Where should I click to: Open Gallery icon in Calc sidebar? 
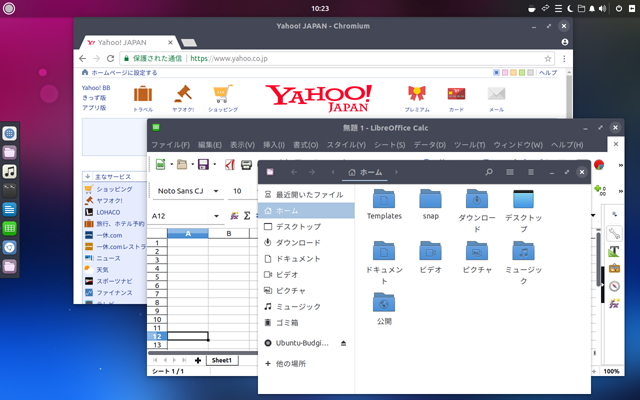pyautogui.click(x=614, y=269)
